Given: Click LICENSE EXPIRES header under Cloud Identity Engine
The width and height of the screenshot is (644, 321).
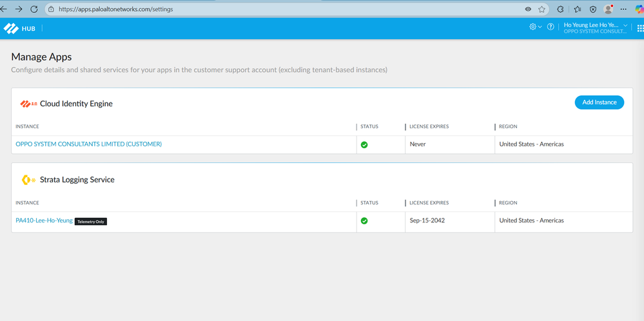Looking at the screenshot, I should (x=429, y=126).
